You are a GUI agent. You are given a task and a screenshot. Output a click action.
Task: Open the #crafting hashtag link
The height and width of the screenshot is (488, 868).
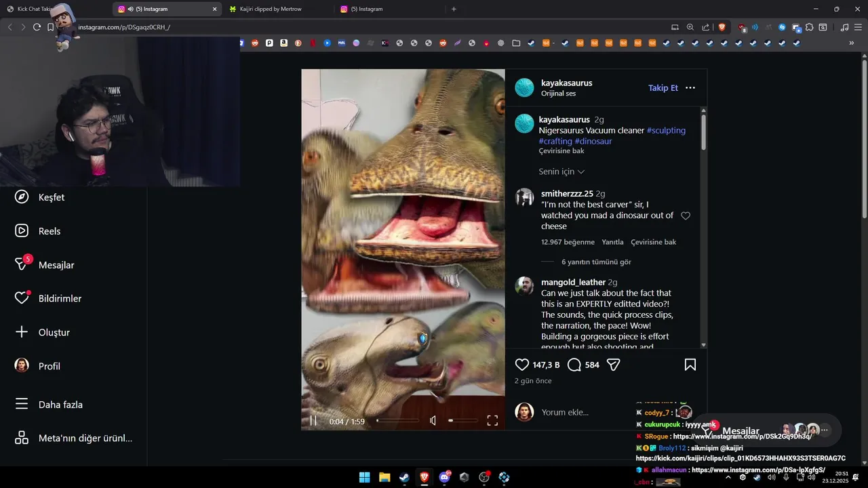(555, 141)
